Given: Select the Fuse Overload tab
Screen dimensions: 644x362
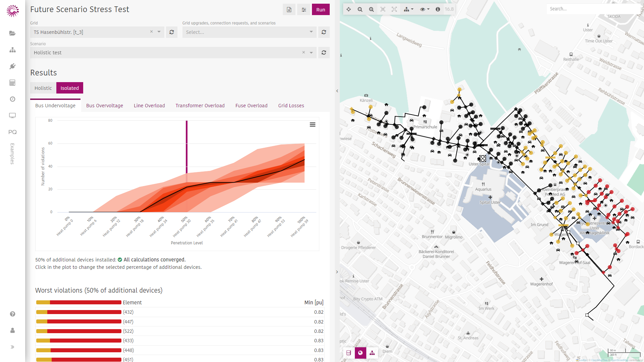Looking at the screenshot, I should [251, 106].
